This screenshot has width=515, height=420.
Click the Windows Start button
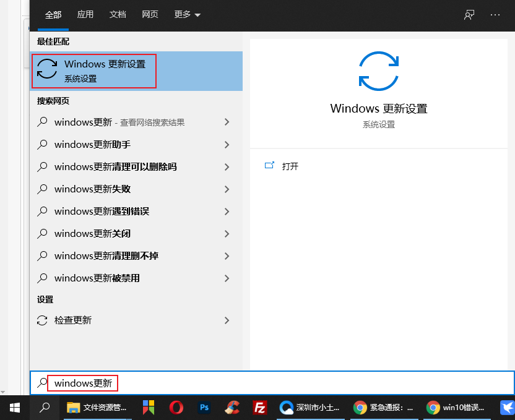(x=14, y=408)
